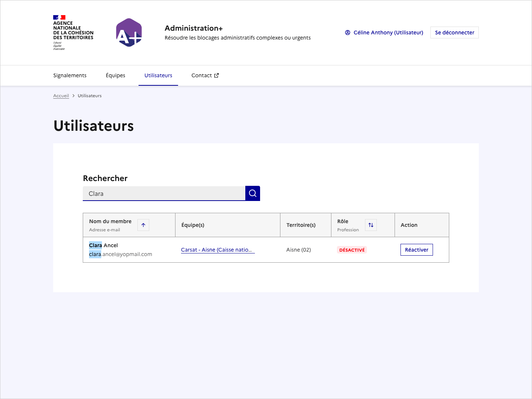Screen dimensions: 532x399
Task: Click the search magnifier icon
Action: pyautogui.click(x=252, y=193)
